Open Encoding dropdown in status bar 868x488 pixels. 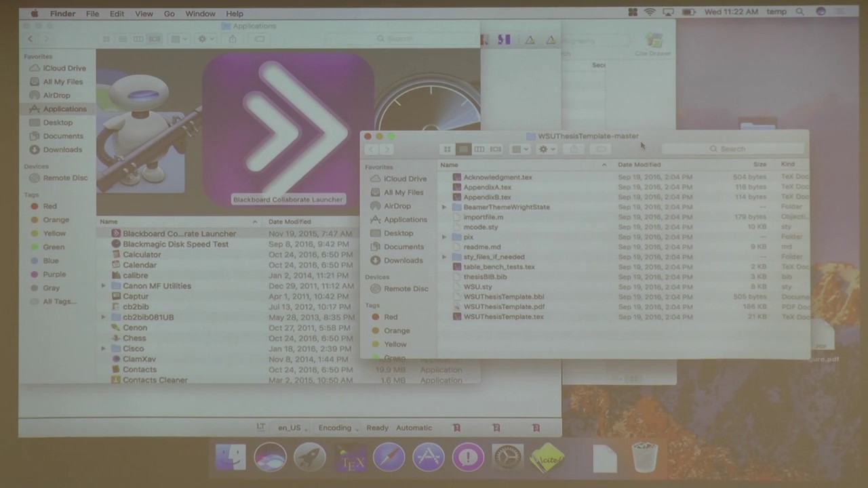click(x=338, y=428)
